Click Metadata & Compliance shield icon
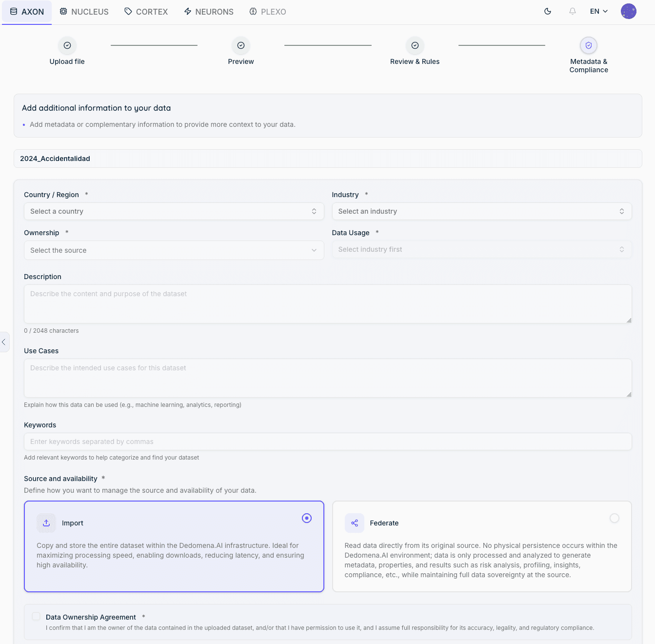This screenshot has width=655, height=644. click(589, 45)
